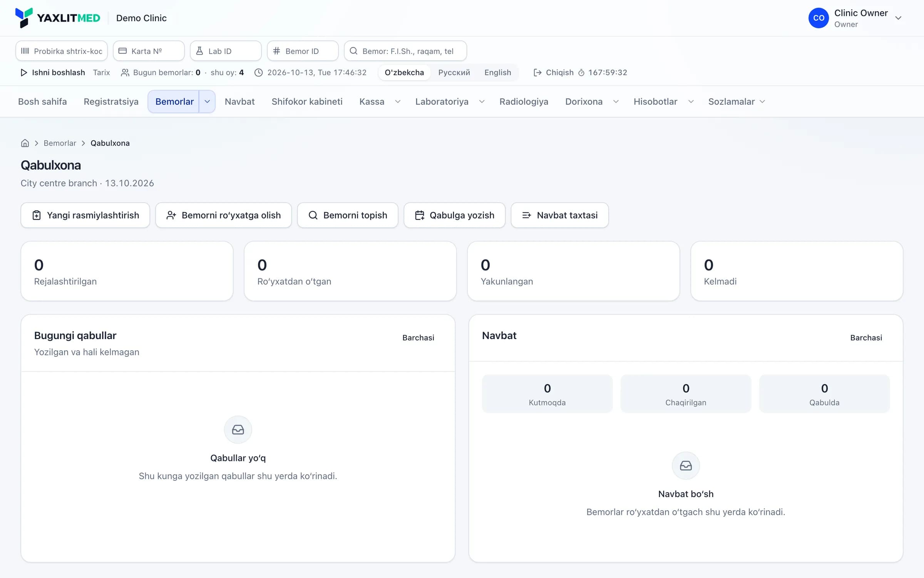The image size is (924, 578).
Task: Focus the Probirka shtrix-kod field
Action: tap(62, 51)
